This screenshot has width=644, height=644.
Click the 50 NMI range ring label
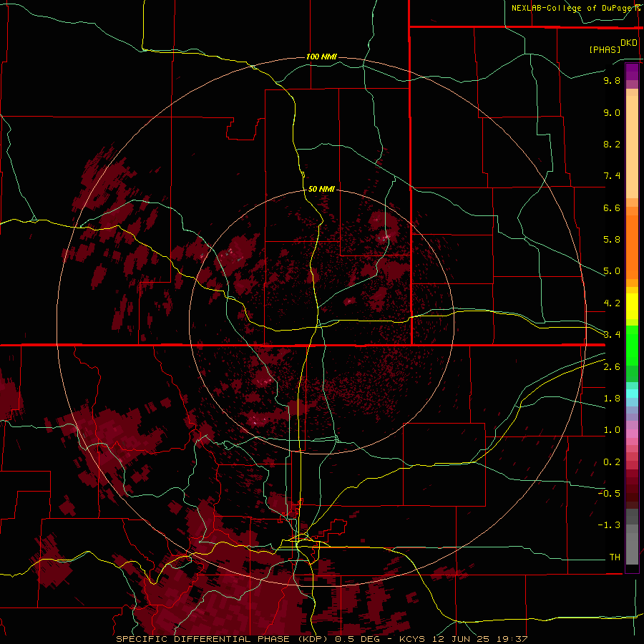(x=321, y=189)
